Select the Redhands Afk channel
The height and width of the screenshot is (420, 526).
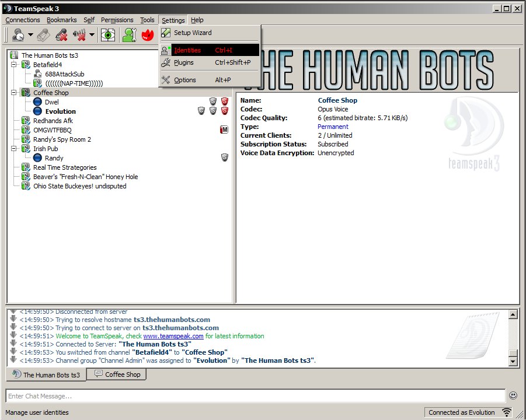[53, 121]
